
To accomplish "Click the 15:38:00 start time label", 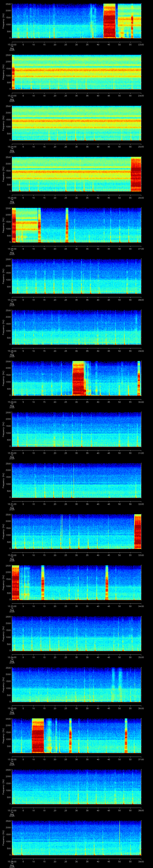I will pos(12,861).
